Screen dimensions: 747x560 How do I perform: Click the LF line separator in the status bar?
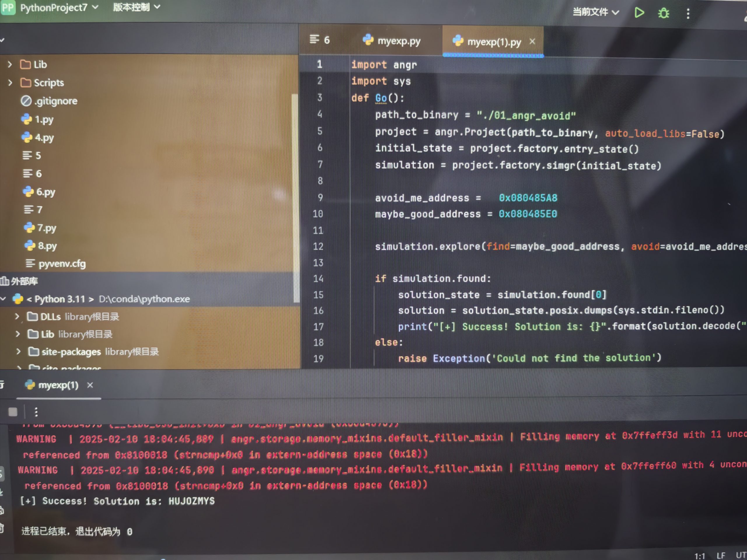[721, 555]
